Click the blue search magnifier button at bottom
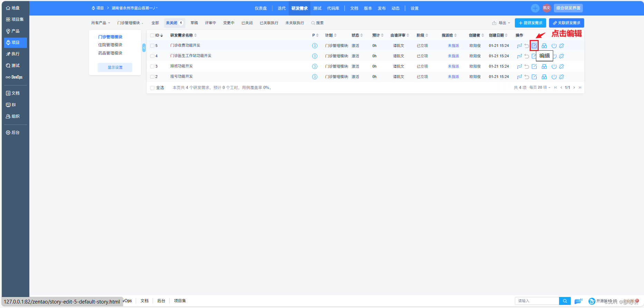Viewport: 644px width, 308px height. (x=565, y=301)
